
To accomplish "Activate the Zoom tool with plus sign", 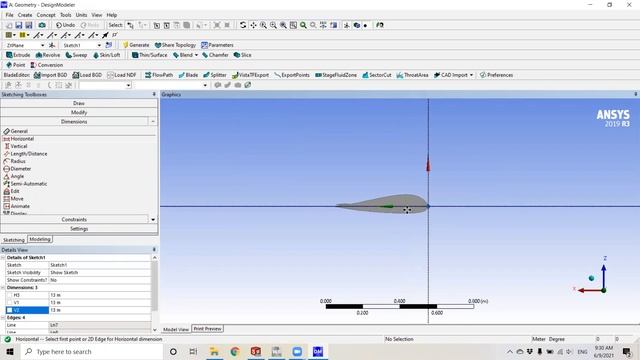I will (263, 25).
